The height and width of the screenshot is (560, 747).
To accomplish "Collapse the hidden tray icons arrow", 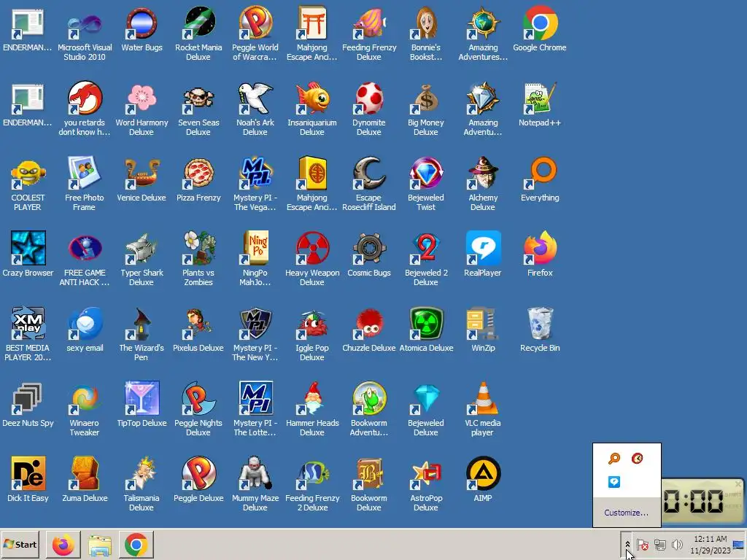I will pyautogui.click(x=627, y=545).
